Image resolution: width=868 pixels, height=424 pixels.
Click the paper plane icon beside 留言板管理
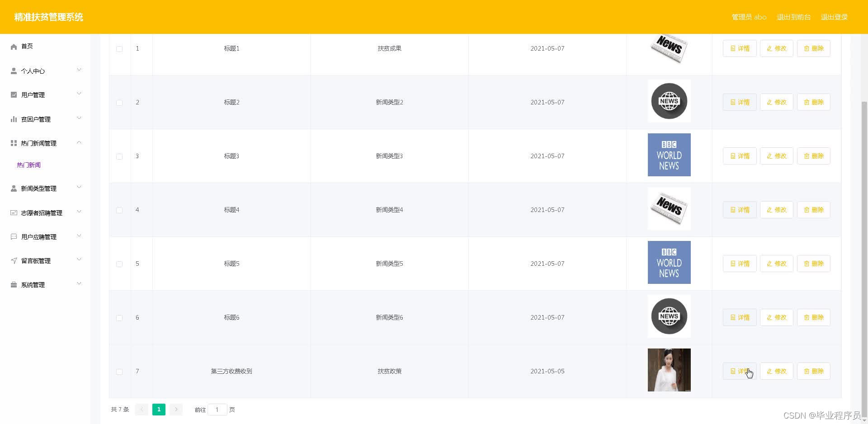14,261
